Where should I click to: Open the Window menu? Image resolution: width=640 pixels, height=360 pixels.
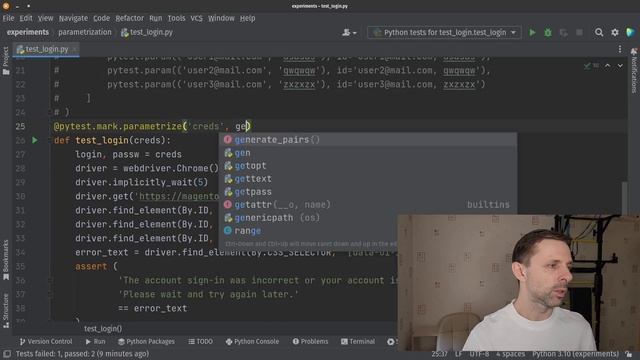pyautogui.click(x=221, y=18)
